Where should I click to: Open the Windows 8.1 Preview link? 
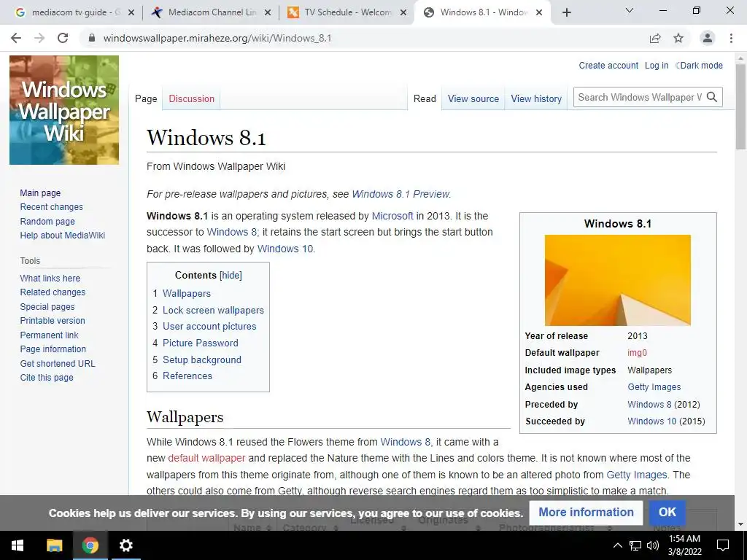(x=400, y=194)
